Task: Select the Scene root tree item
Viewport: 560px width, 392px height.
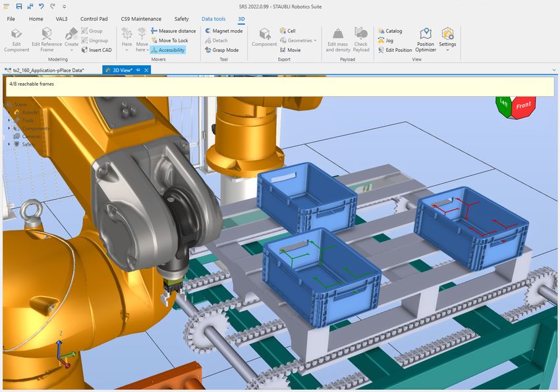Action: [16, 105]
